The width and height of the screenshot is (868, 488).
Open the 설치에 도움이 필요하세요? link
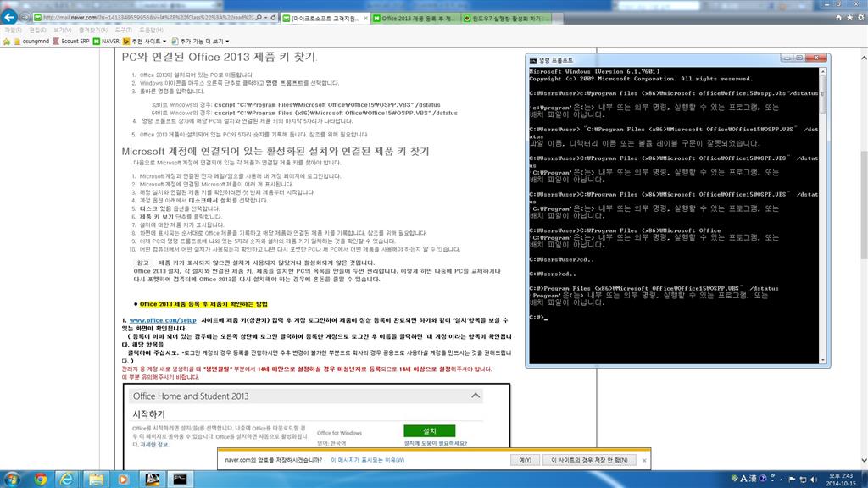coord(436,443)
